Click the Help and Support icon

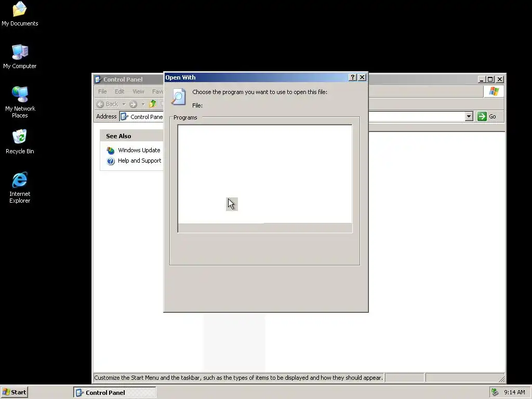point(111,161)
